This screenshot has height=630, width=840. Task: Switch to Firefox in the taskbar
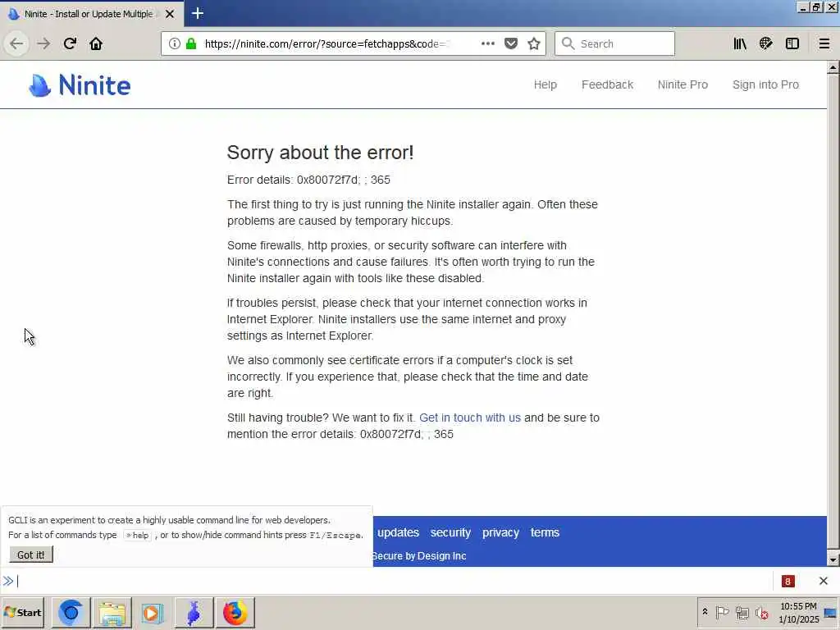point(235,612)
